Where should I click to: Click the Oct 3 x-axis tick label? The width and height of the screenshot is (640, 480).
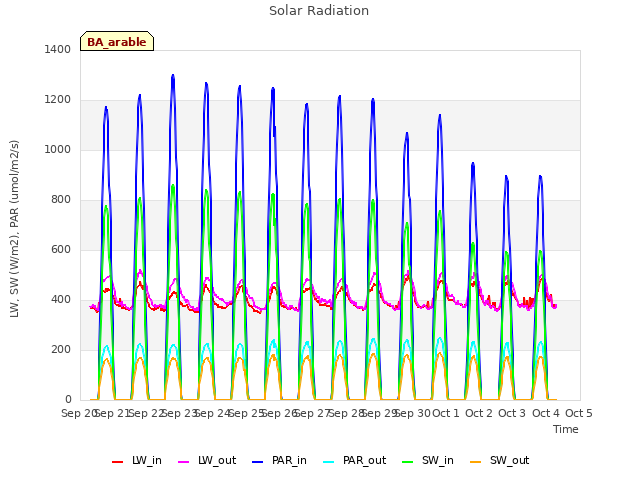pos(512,413)
